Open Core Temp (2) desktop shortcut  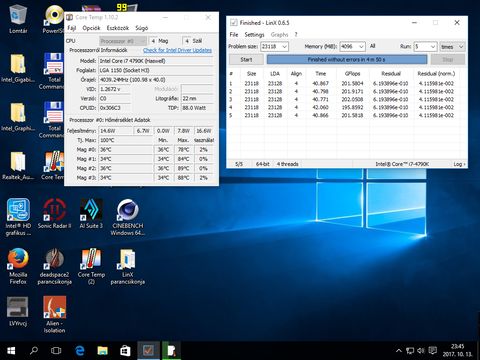click(x=91, y=266)
